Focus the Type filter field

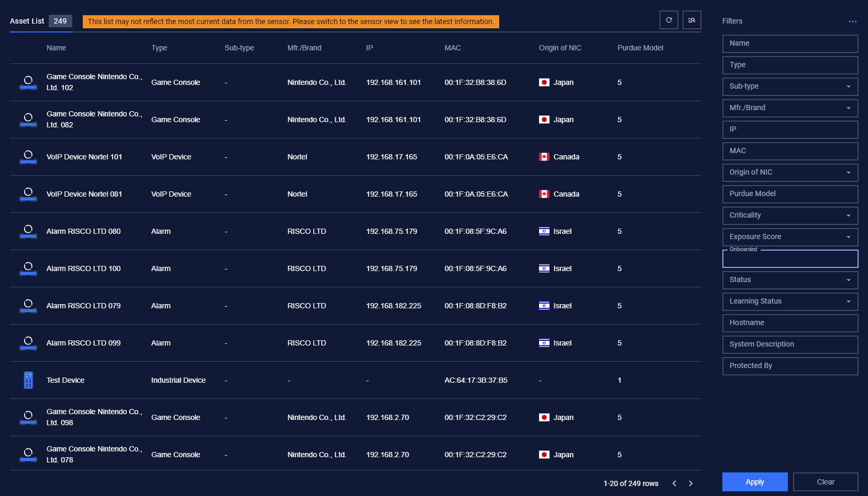pyautogui.click(x=790, y=65)
